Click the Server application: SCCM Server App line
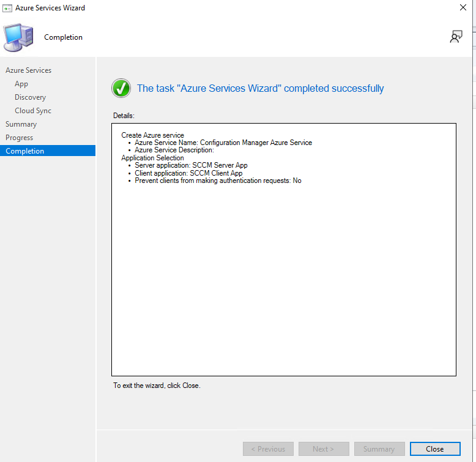476x462 pixels. [191, 165]
